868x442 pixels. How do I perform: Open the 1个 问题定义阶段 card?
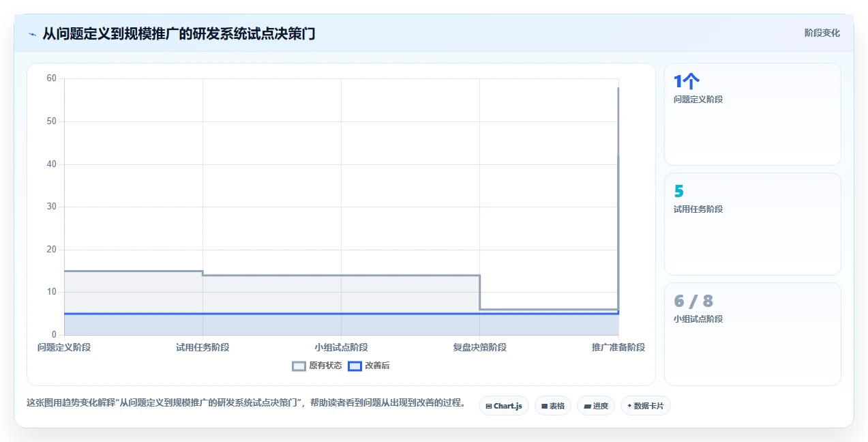click(753, 114)
